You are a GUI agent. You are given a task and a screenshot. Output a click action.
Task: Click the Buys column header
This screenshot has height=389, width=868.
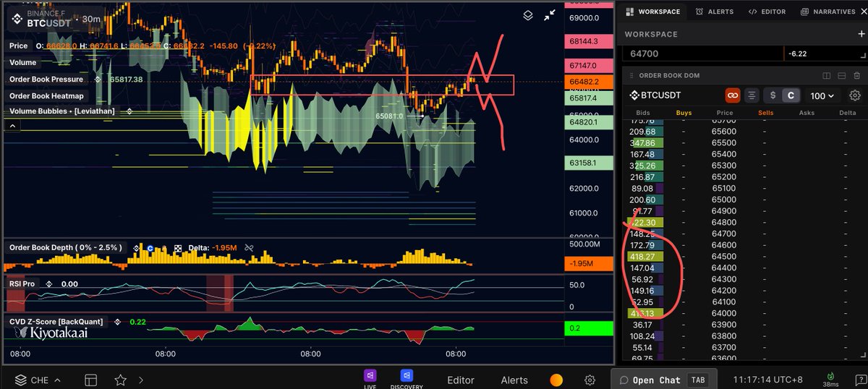point(684,113)
